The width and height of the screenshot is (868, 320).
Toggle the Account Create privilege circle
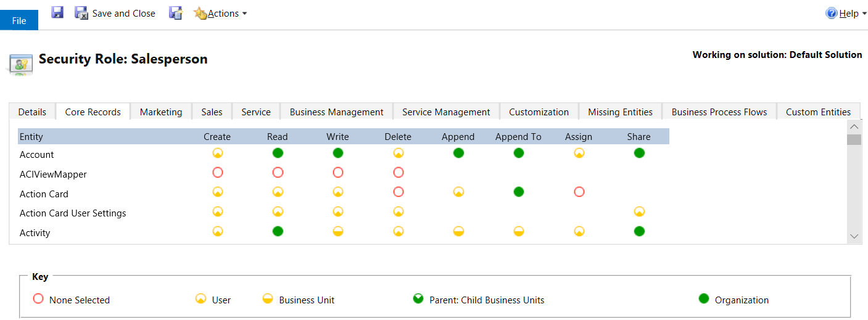click(x=217, y=153)
